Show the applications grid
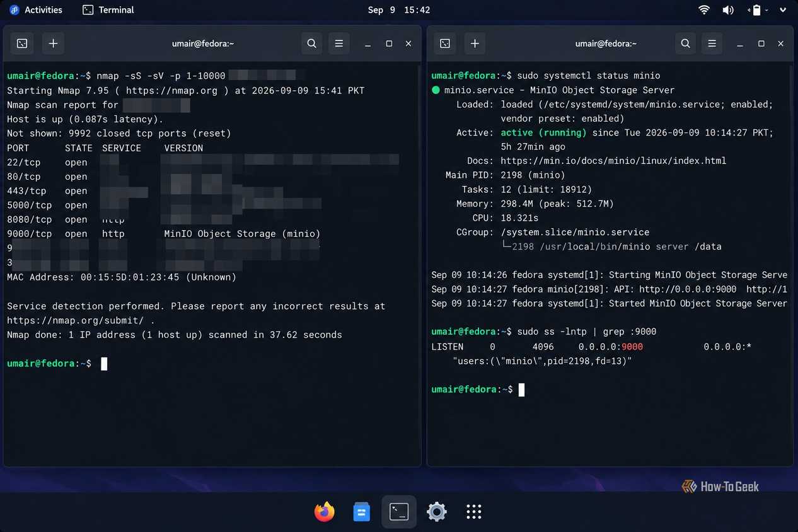This screenshot has height=532, width=798. pyautogui.click(x=474, y=511)
